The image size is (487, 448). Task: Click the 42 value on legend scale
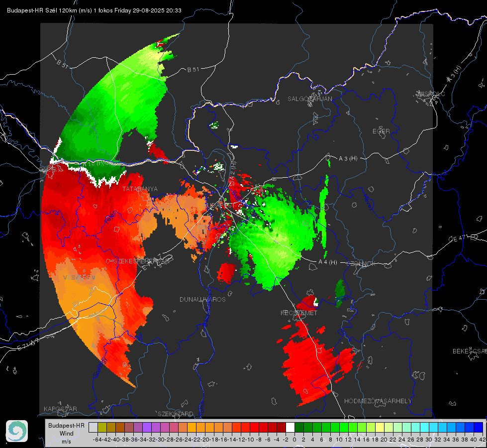(483, 440)
